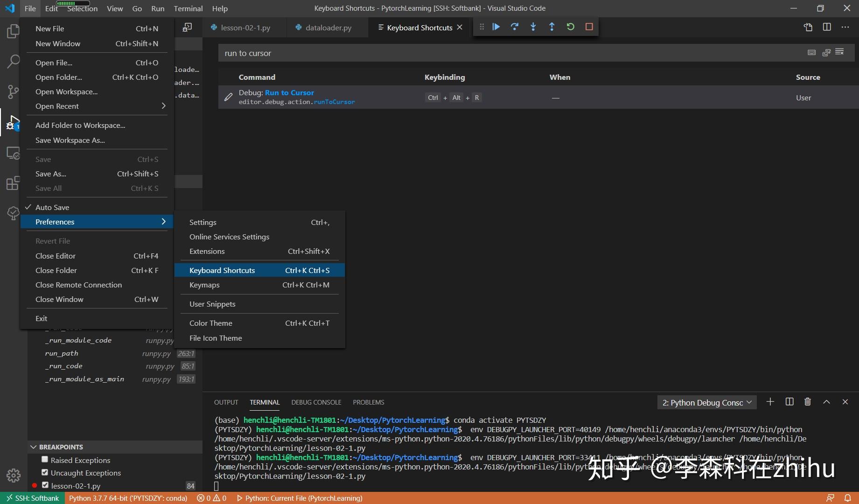Image resolution: width=859 pixels, height=504 pixels.
Task: Click SSH: Softbank remote indicator
Action: 32,498
